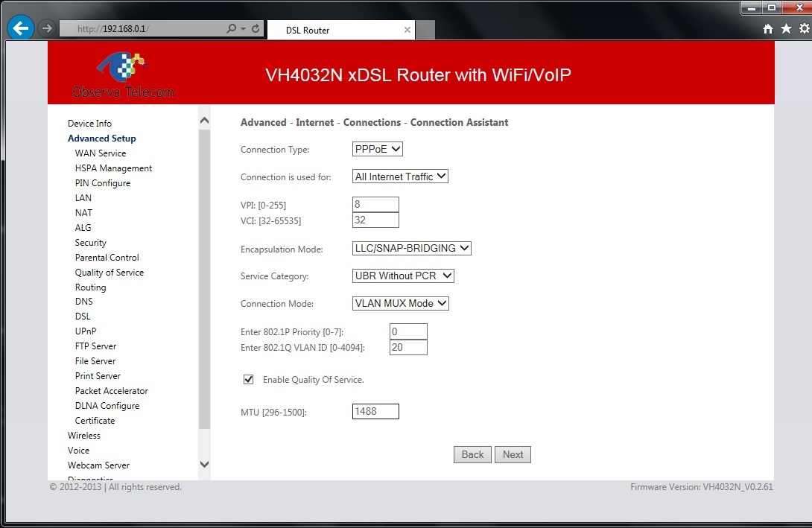This screenshot has width=812, height=528.
Task: Open Service Category UBR Without PCR dropdown
Action: click(403, 276)
